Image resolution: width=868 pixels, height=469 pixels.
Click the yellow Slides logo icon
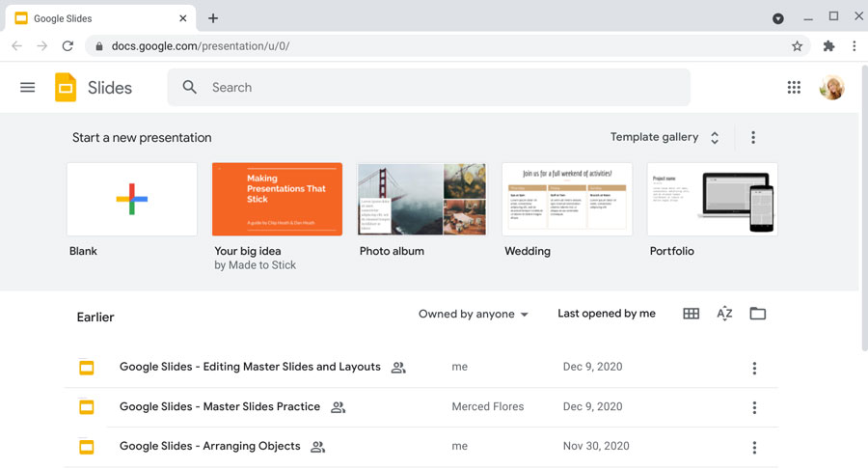66,88
